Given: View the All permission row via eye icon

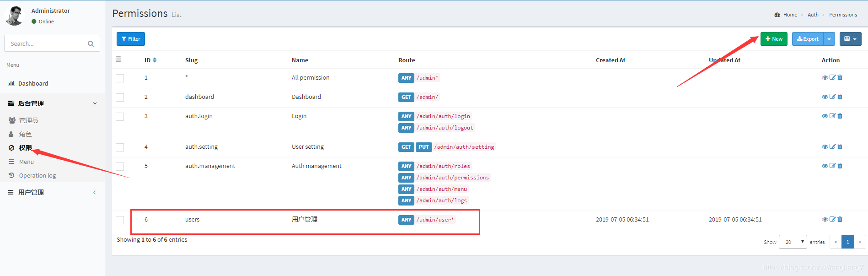Looking at the screenshot, I should pos(825,77).
